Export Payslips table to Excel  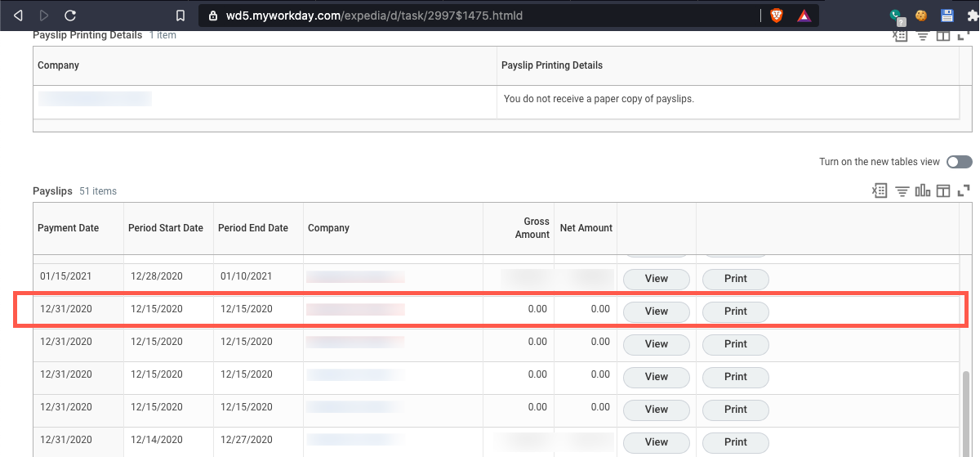[x=880, y=191]
